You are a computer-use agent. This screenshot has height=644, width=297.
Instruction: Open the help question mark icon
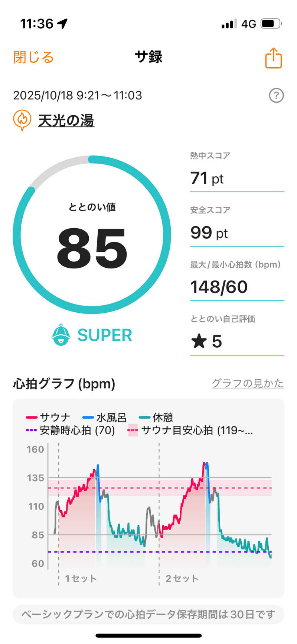pyautogui.click(x=276, y=96)
